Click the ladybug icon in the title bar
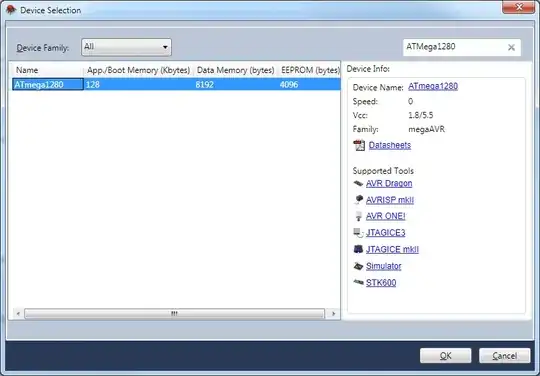540x376 pixels. point(11,10)
